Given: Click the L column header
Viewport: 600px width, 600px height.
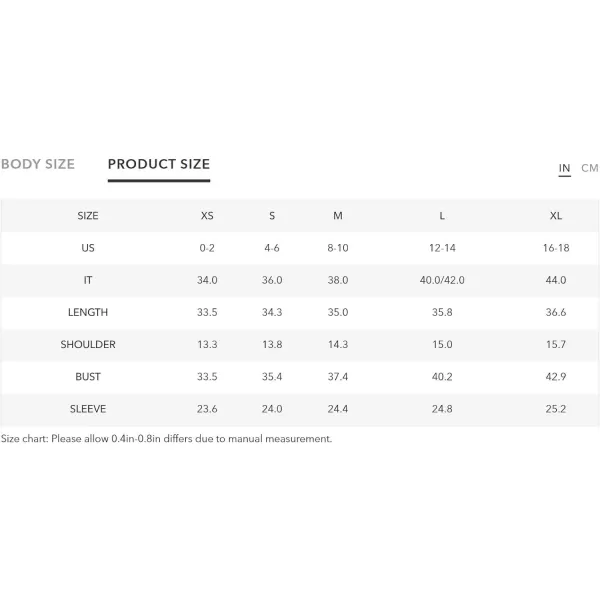Looking at the screenshot, I should pos(442,216).
